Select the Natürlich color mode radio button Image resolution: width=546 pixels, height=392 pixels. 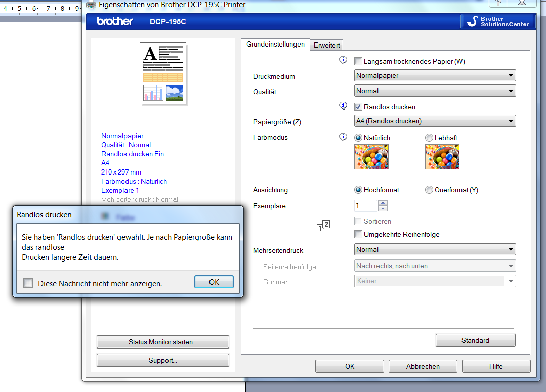click(358, 138)
